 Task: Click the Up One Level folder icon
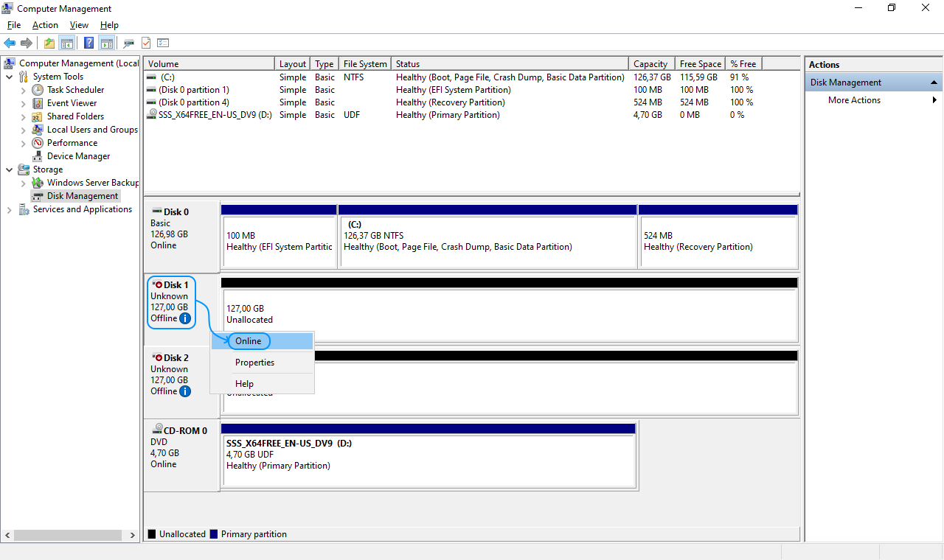[x=49, y=43]
